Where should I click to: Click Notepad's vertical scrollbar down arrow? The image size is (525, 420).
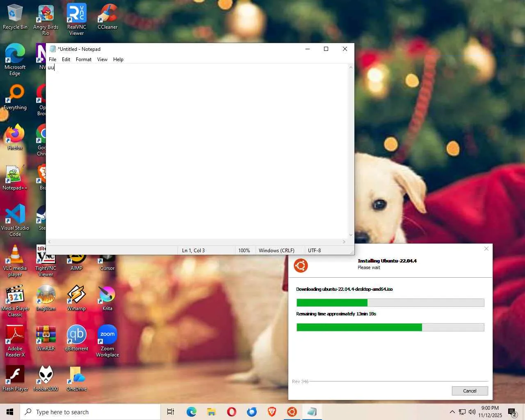click(351, 235)
